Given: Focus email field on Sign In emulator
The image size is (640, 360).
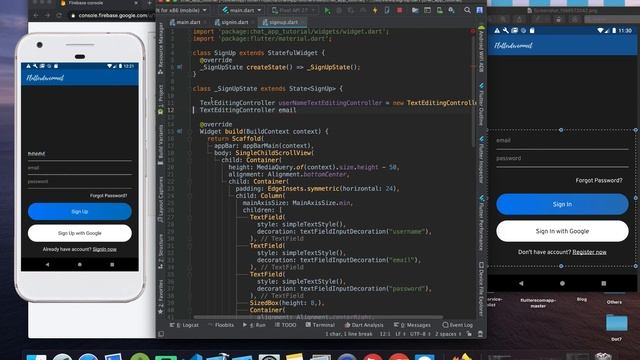Looking at the screenshot, I should (562, 141).
